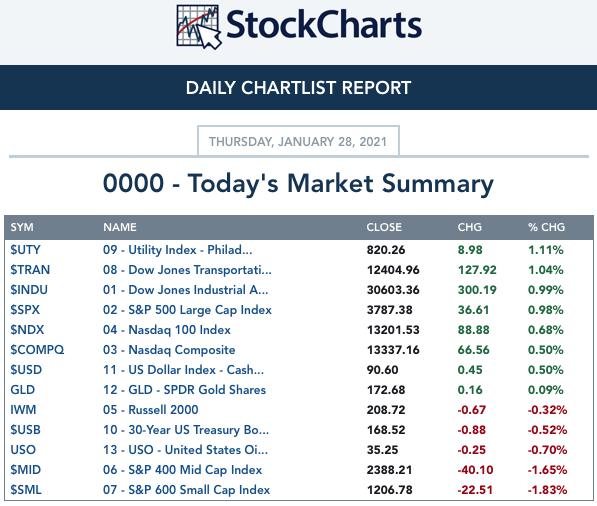Click the USO symbol link

(23, 450)
